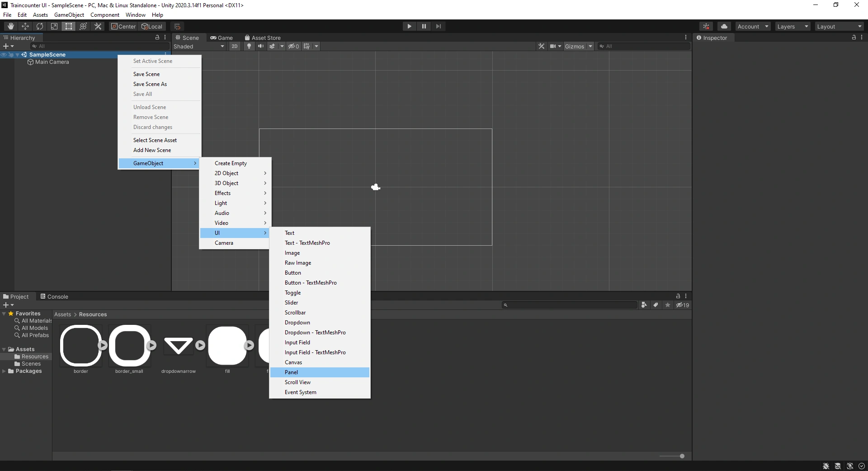Select the Rotate tool

pyautogui.click(x=40, y=26)
